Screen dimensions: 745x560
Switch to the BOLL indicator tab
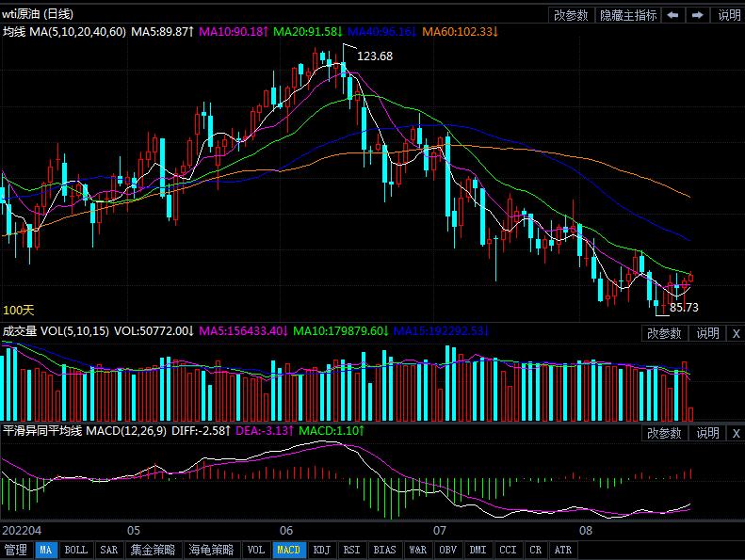pos(75,551)
